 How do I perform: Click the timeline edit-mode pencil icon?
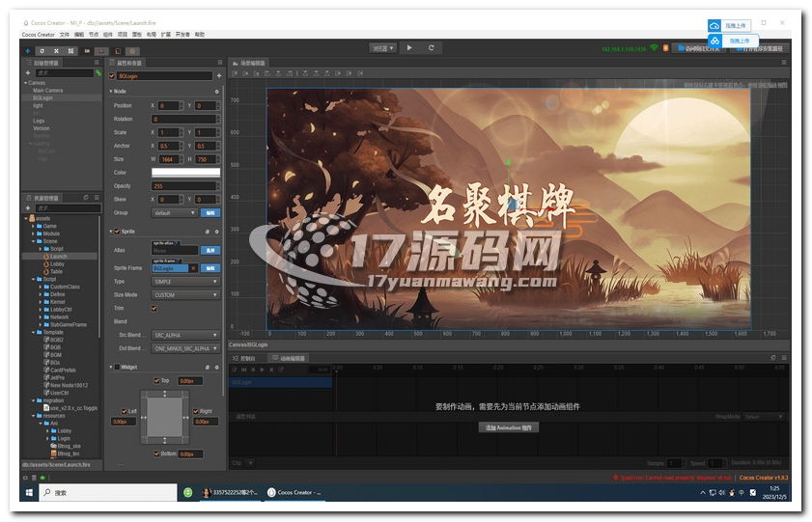click(235, 370)
